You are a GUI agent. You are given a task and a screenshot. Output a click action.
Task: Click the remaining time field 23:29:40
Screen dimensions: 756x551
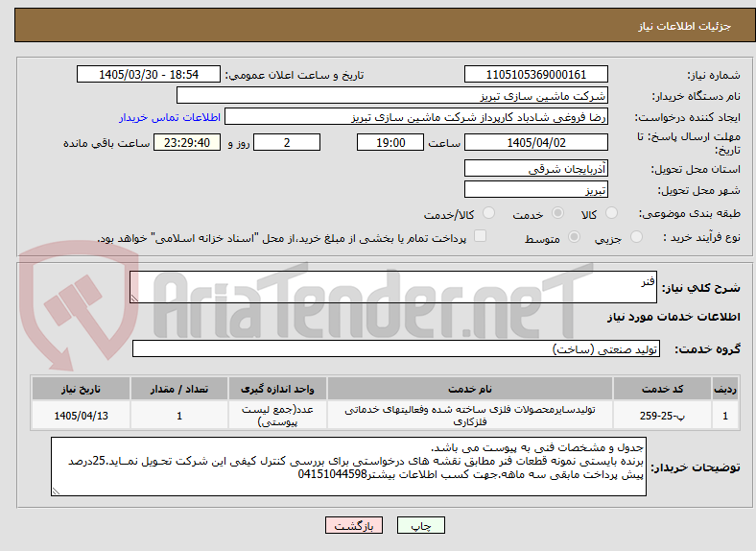click(x=187, y=143)
